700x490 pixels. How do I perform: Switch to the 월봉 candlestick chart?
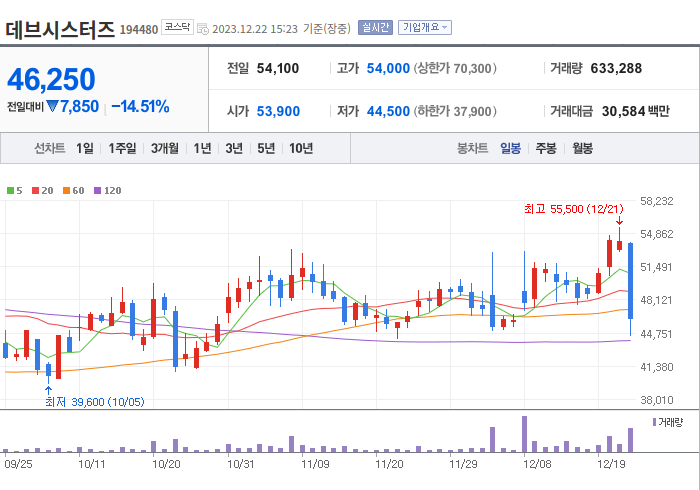(583, 148)
